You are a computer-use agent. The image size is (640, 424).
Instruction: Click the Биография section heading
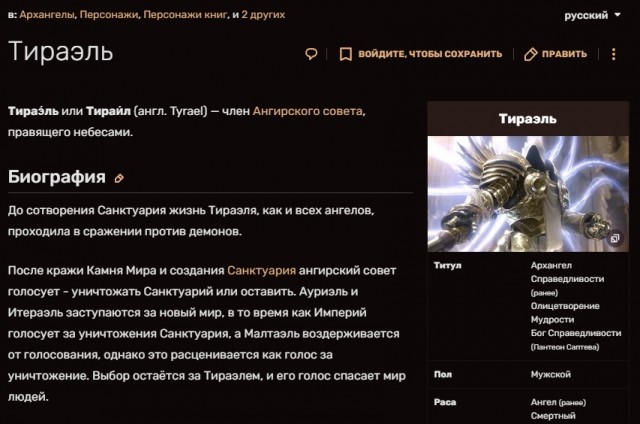(x=57, y=177)
